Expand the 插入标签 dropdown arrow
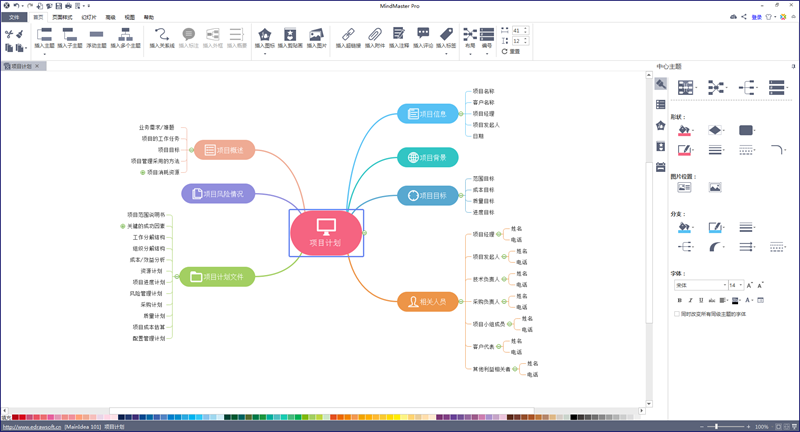The width and height of the screenshot is (800, 432). [447, 53]
